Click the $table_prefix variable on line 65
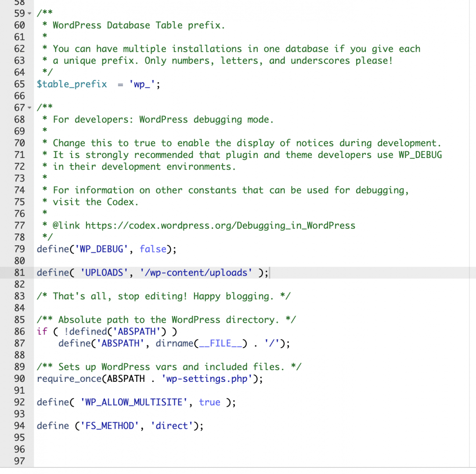Screen dimensions: 476x474 pyautogui.click(x=72, y=84)
